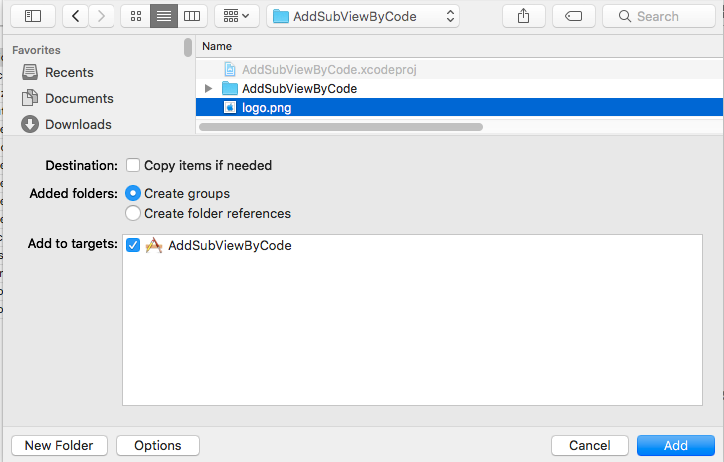The width and height of the screenshot is (724, 462).
Task: Click the AddSubViewByCode folder icon
Action: (x=229, y=88)
